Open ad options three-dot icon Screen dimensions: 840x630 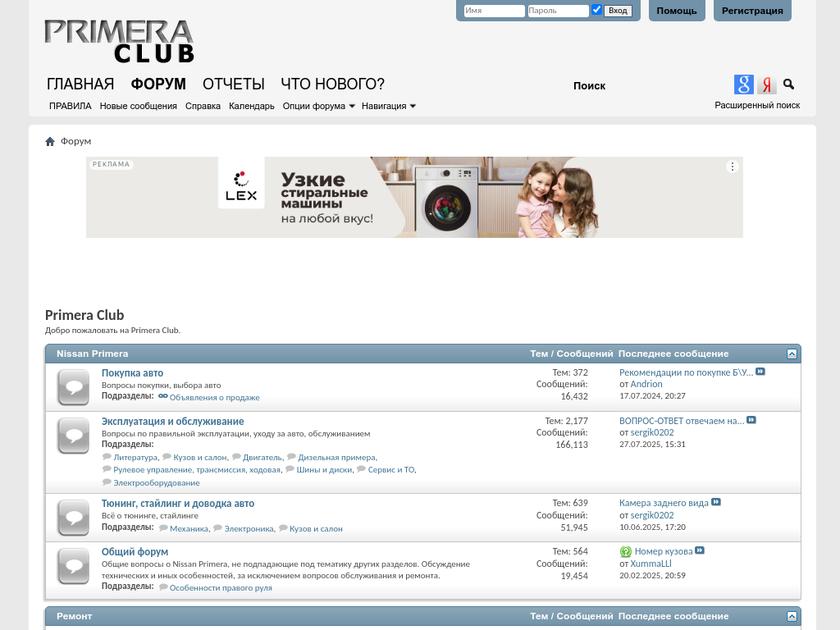pos(733,167)
